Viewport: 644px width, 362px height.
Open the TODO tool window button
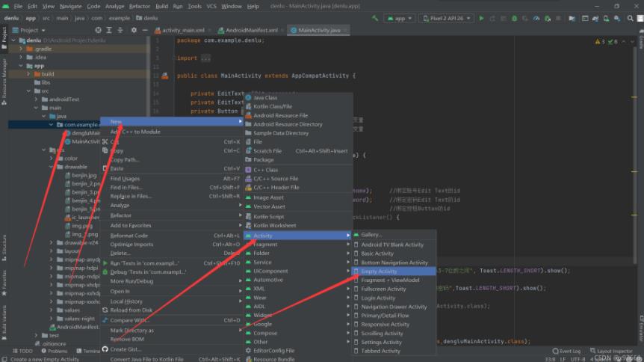point(23,351)
